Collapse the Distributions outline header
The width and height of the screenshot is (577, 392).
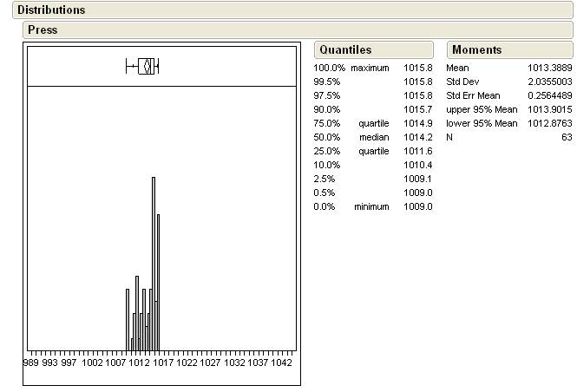tap(52, 10)
